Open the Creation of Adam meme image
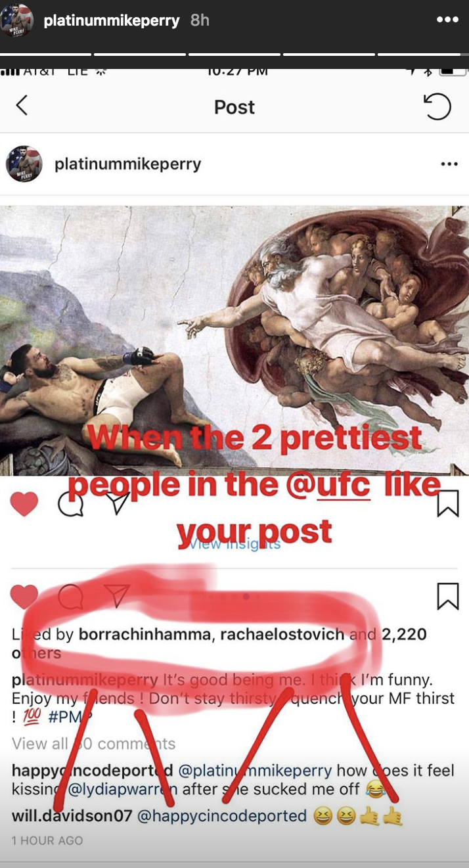This screenshot has height=868, width=469. pos(234,340)
